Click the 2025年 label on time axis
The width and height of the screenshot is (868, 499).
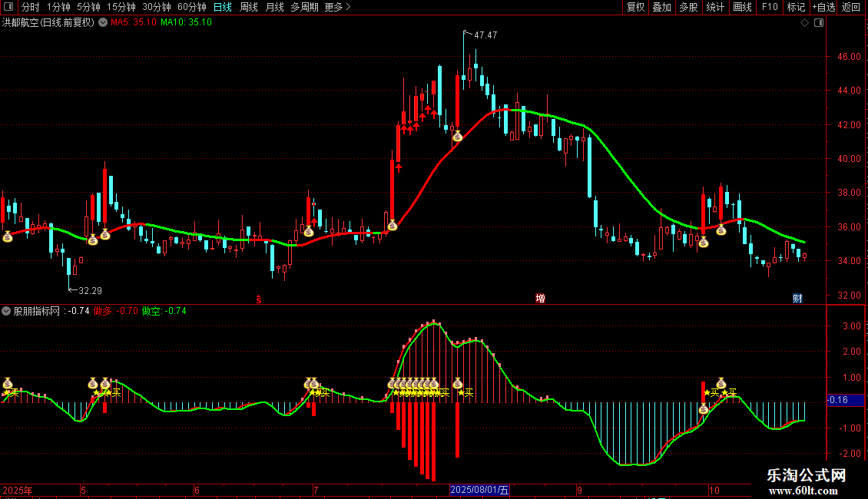click(x=18, y=490)
